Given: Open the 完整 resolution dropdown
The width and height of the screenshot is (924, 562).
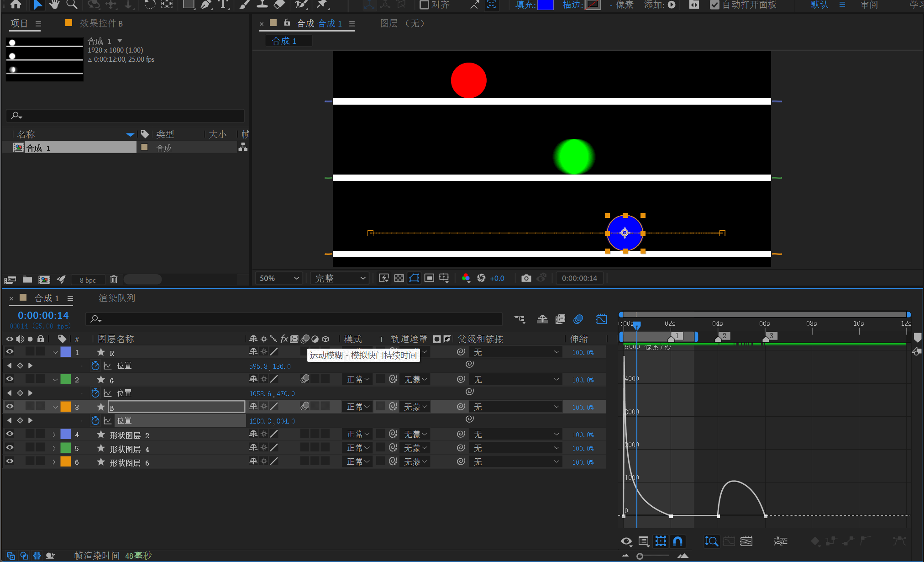Looking at the screenshot, I should pyautogui.click(x=340, y=278).
